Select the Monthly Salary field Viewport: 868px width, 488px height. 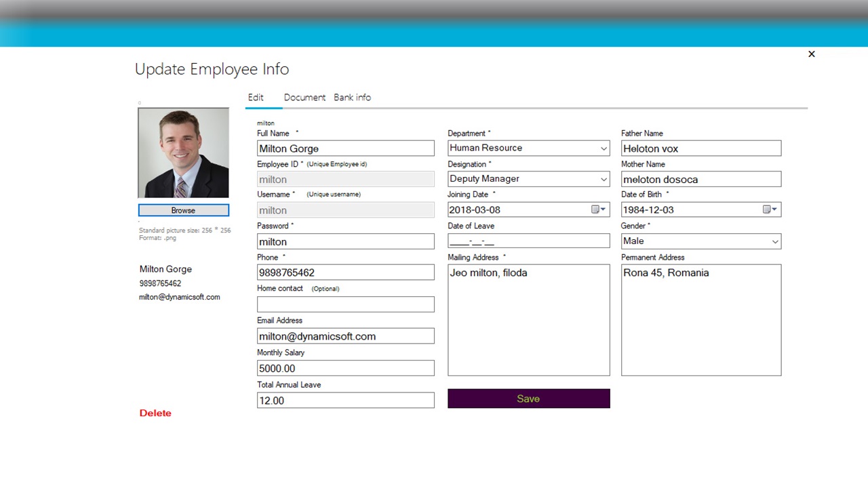345,368
